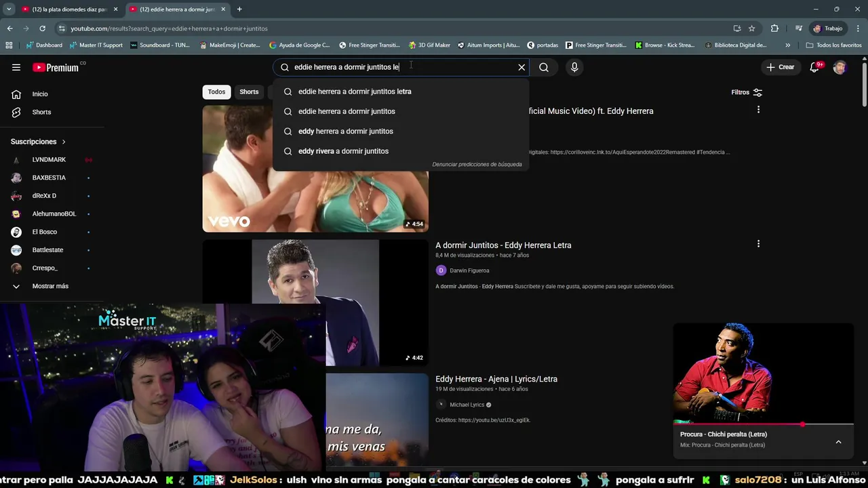Open the notifications bell

816,67
